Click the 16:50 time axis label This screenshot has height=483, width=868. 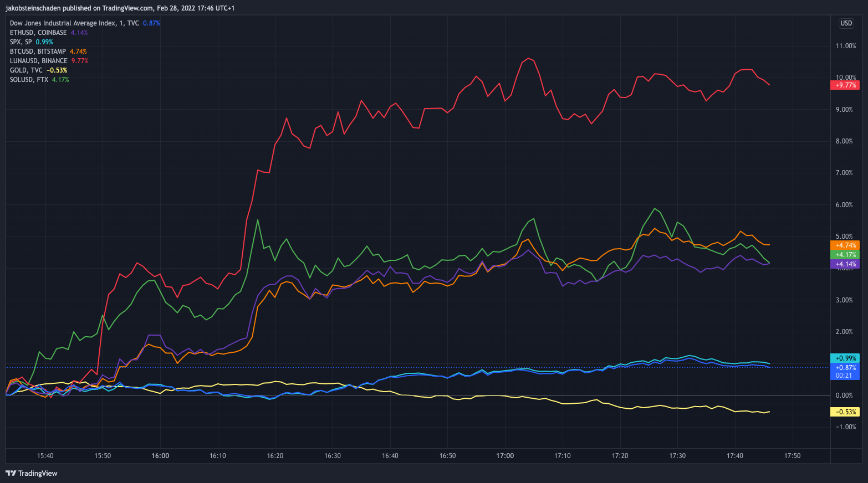tap(447, 456)
